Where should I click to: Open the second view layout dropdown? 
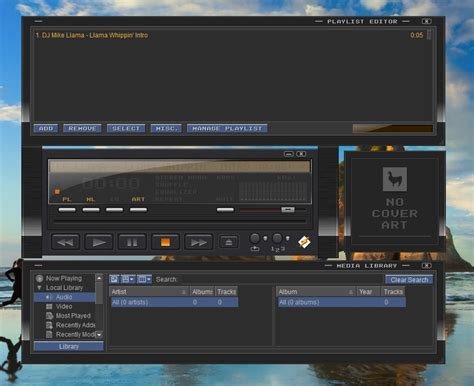(x=128, y=279)
